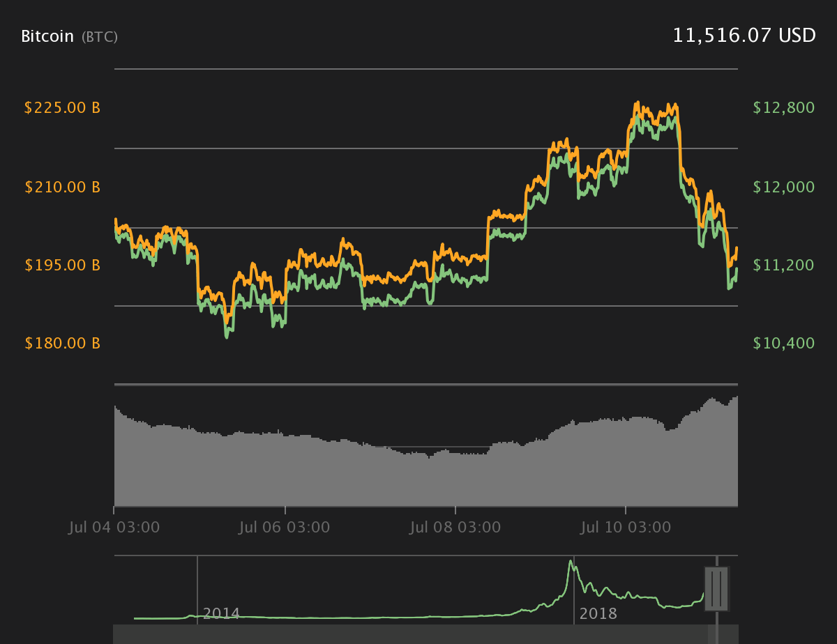
Task: Click the (BTC) ticker symbol label
Action: [100, 37]
